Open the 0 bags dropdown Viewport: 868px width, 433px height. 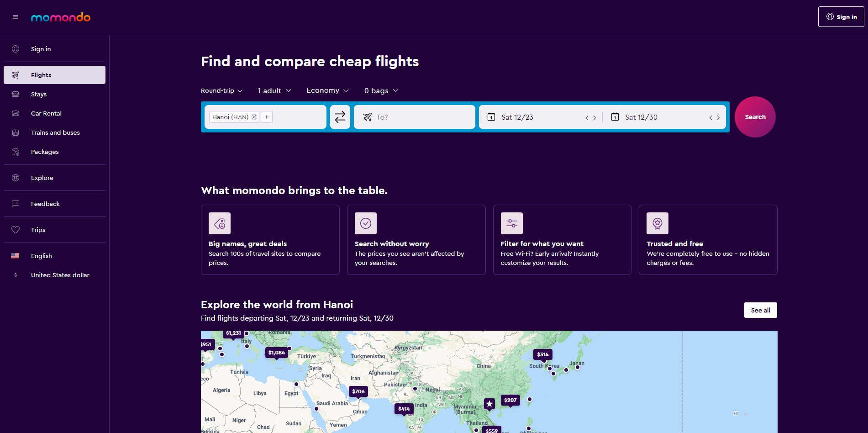(382, 90)
